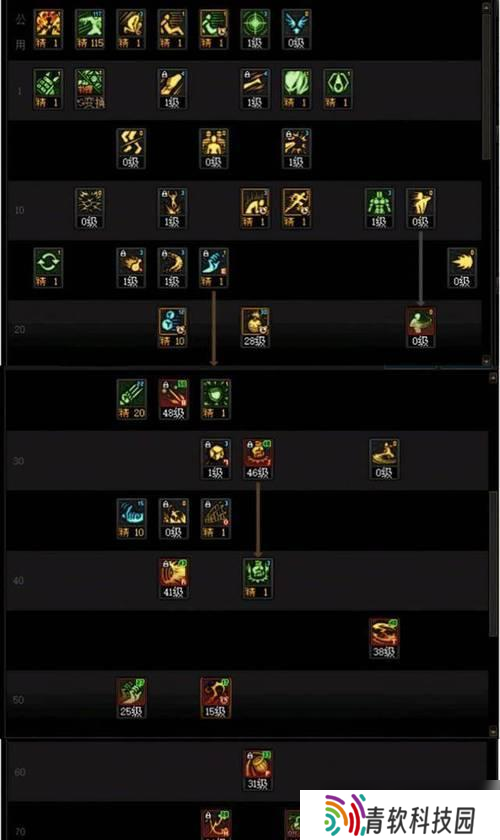
Task: Click the skill icon marked 41级
Action: (x=173, y=579)
